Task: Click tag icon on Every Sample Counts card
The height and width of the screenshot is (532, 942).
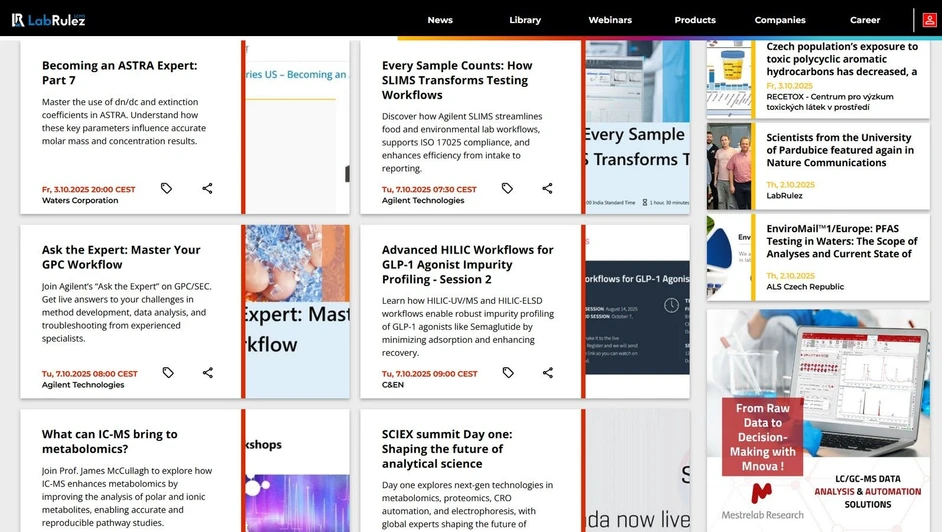Action: tap(507, 188)
